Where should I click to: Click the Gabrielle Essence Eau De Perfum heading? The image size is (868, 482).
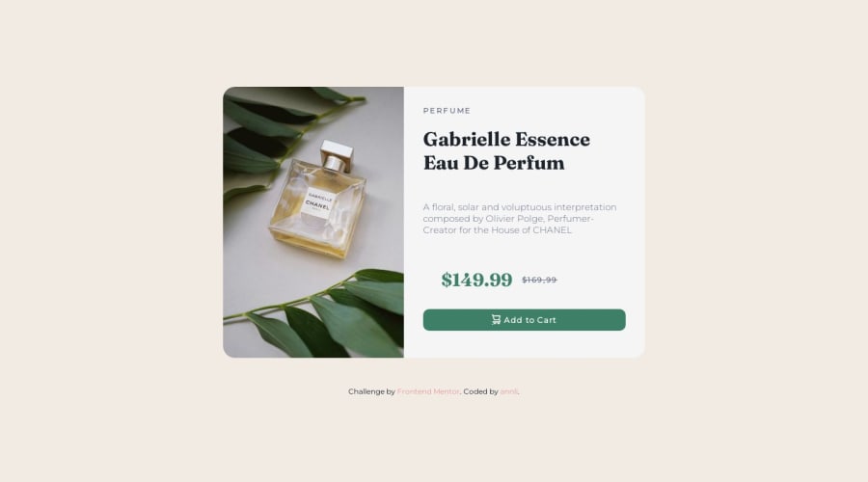tap(506, 150)
